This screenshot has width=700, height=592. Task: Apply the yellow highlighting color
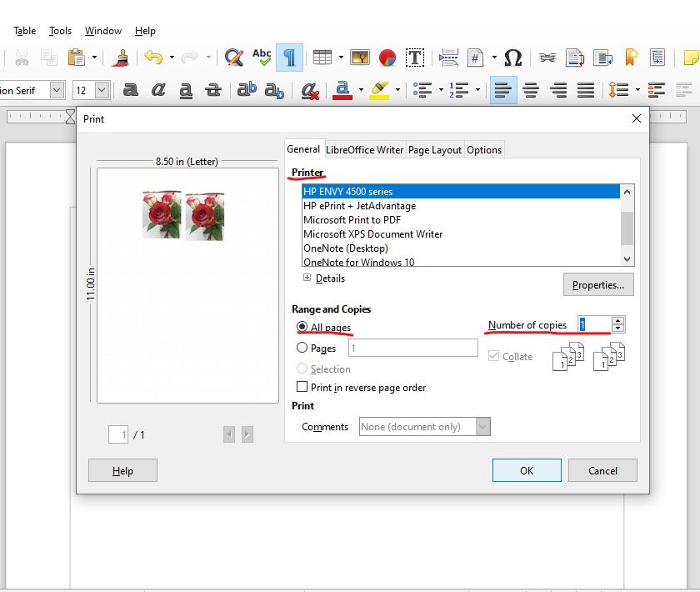(x=381, y=88)
